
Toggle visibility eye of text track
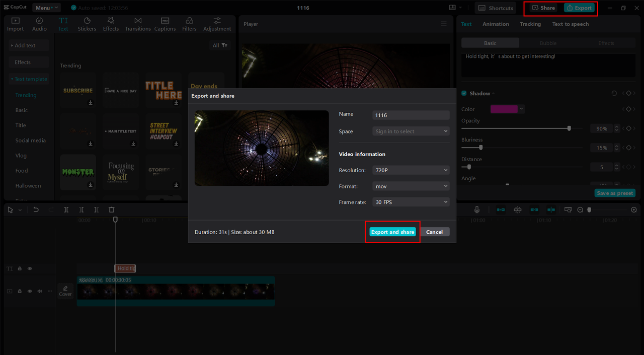tap(30, 269)
